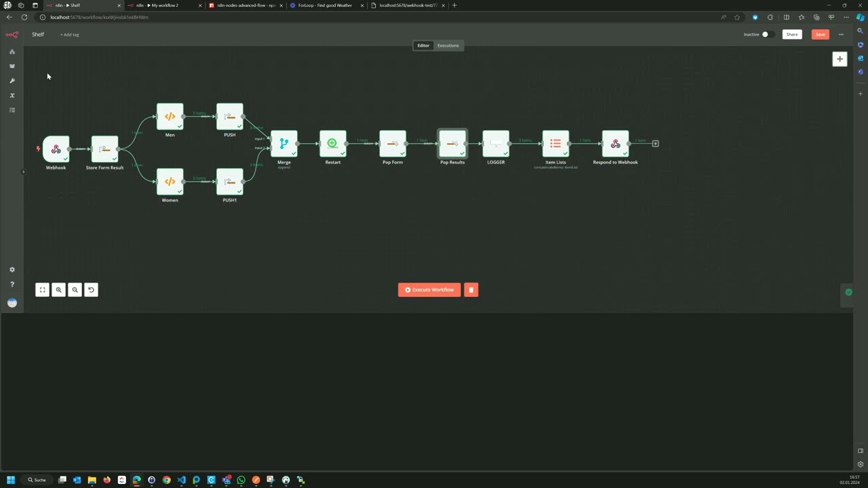Select the Store Form Result node

click(104, 149)
